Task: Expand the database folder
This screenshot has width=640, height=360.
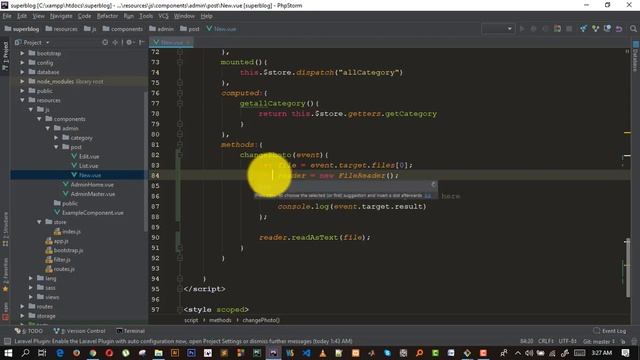Action: point(22,72)
